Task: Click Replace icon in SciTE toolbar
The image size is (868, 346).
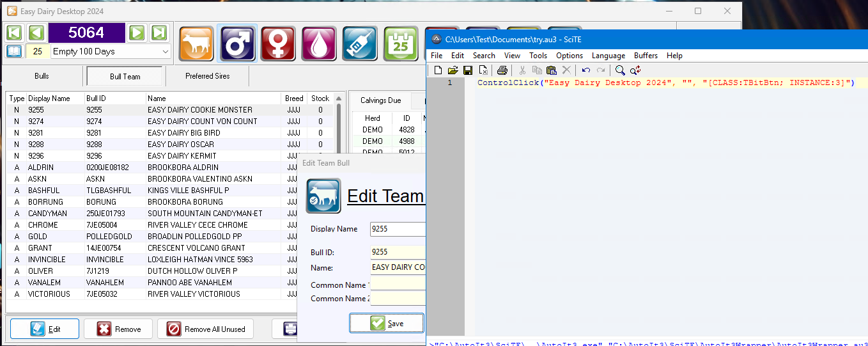Action: 635,70
